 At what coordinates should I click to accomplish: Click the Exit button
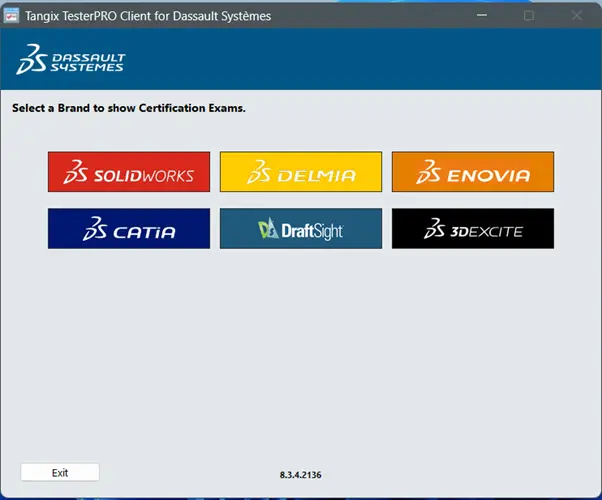(x=60, y=472)
